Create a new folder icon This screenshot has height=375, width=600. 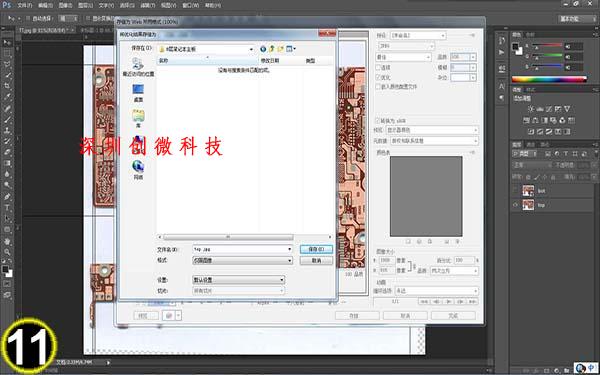(x=280, y=49)
